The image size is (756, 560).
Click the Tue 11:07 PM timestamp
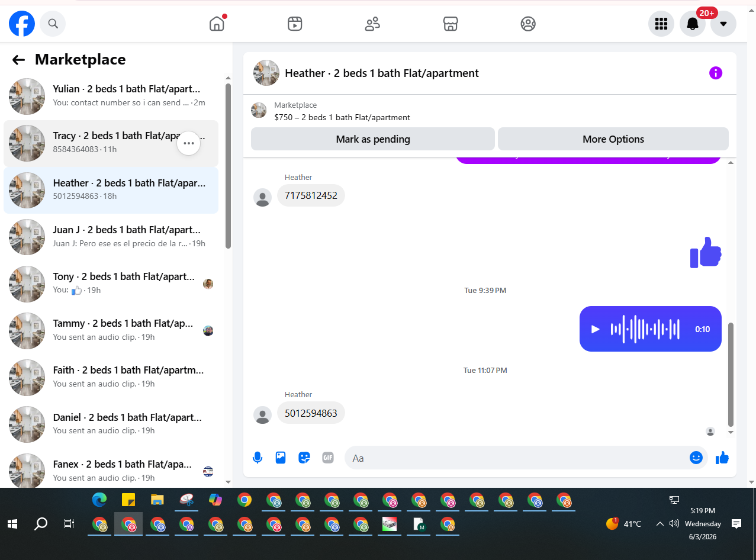[x=485, y=371]
